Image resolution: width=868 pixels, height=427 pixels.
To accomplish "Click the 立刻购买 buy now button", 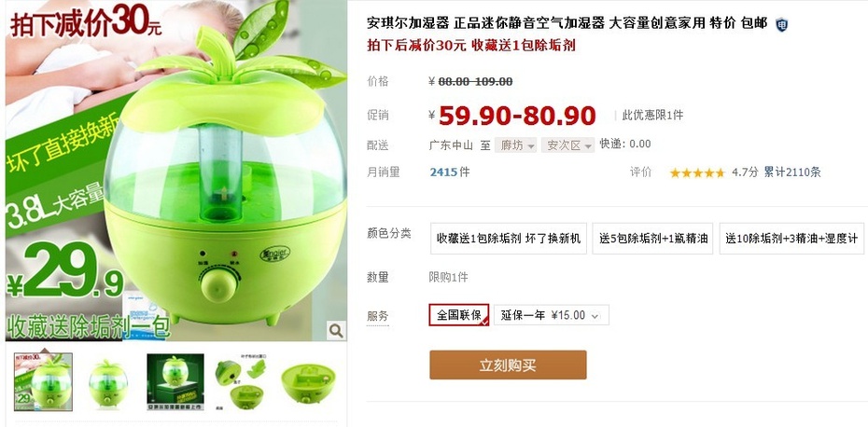I will pos(508,365).
